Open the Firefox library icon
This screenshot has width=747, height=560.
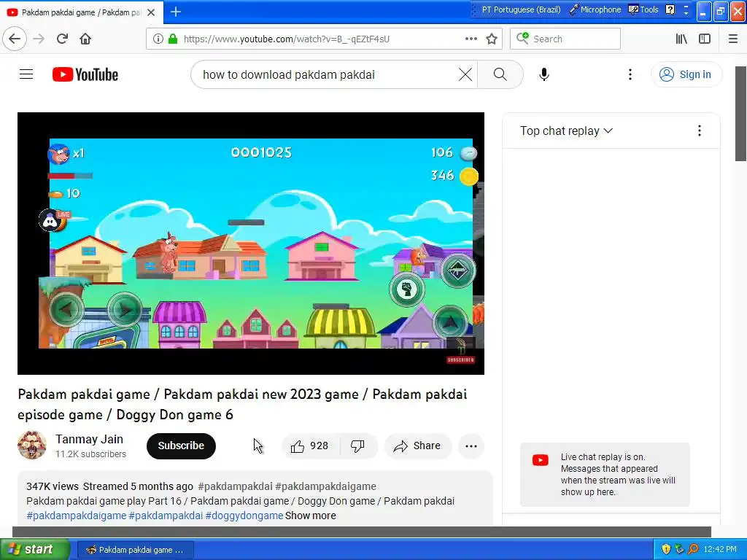tap(681, 39)
